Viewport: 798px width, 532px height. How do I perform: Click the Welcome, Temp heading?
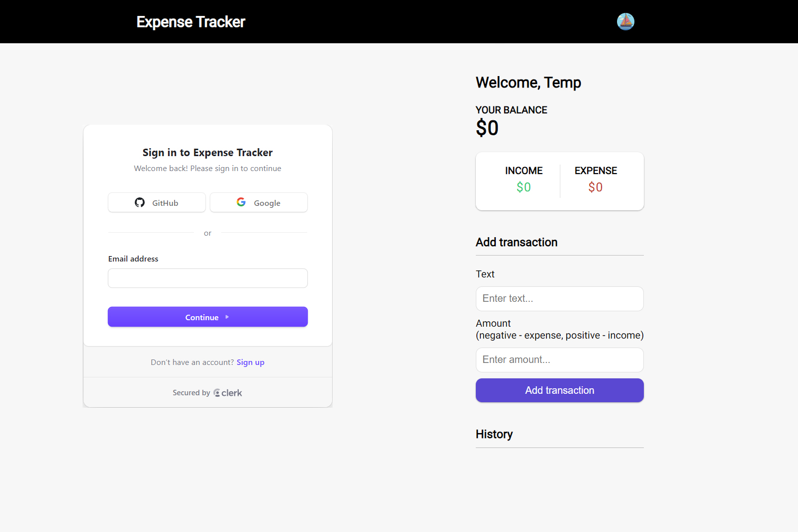[529, 83]
